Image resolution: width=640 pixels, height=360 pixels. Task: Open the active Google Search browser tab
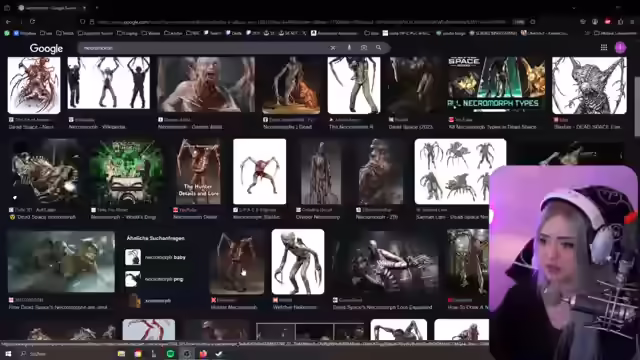51,8
